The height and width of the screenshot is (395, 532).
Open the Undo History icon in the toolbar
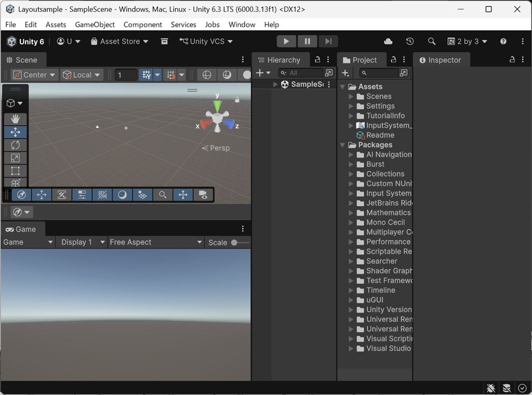(x=410, y=41)
